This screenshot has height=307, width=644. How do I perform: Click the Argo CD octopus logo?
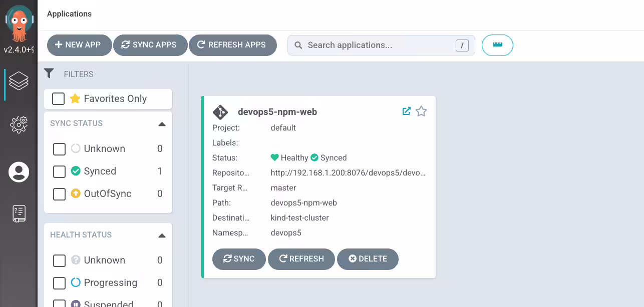point(19,23)
